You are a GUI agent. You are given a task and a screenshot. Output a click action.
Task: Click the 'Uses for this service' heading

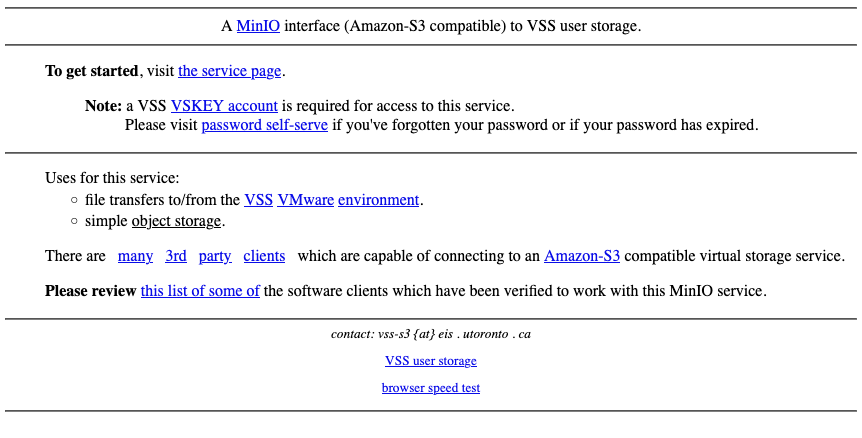(112, 178)
